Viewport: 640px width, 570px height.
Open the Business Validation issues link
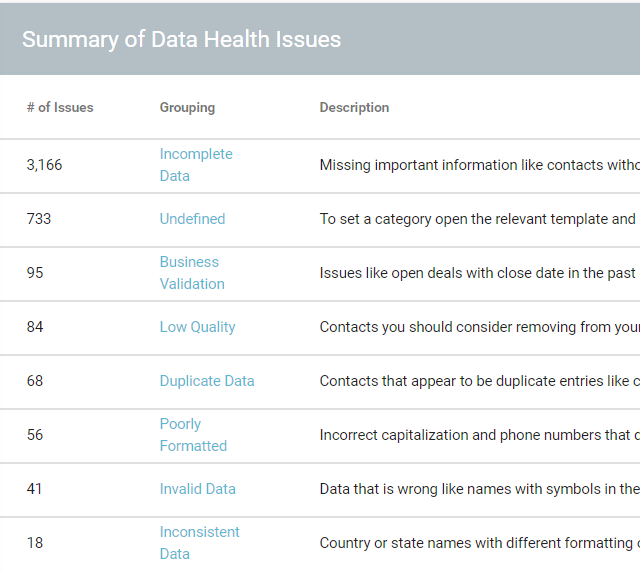coord(192,273)
